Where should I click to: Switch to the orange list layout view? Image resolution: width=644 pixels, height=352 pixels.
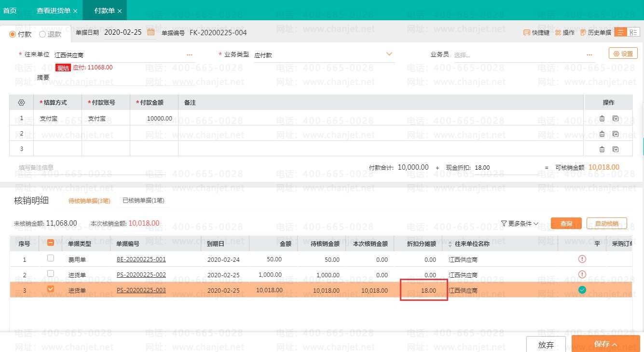click(x=620, y=32)
